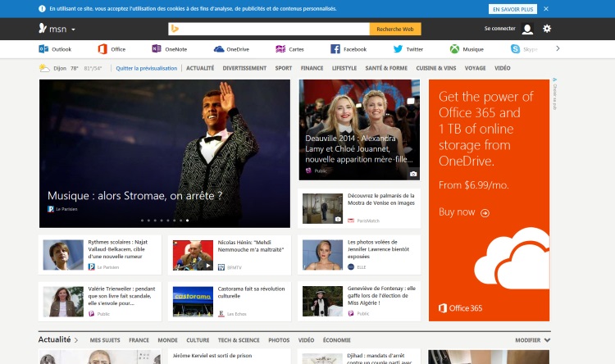This screenshot has height=364, width=615.
Task: Open the Twitter bird icon
Action: tap(398, 49)
